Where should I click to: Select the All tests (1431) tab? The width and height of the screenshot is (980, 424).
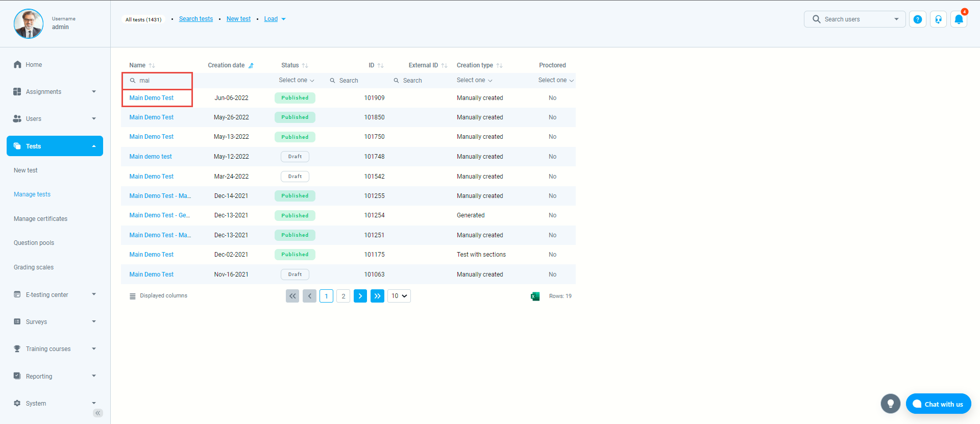143,19
